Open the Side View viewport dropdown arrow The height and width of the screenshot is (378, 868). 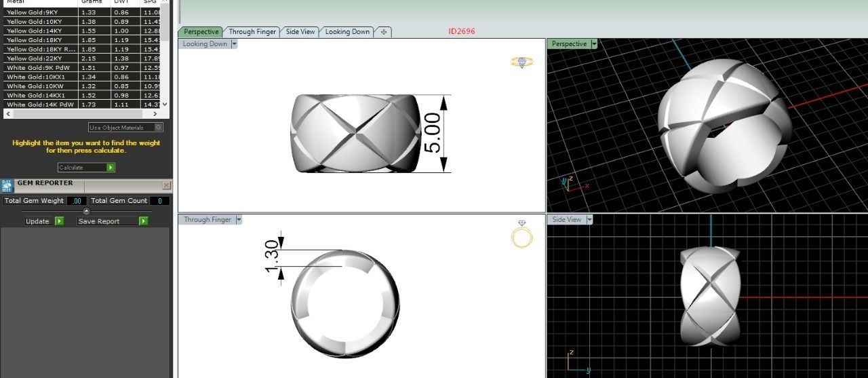[x=589, y=220]
